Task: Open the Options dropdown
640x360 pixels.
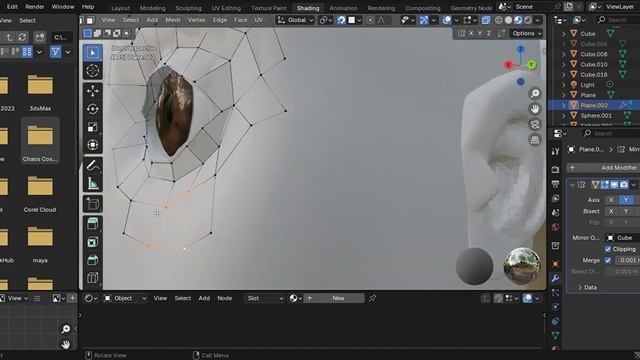Action: click(x=526, y=33)
